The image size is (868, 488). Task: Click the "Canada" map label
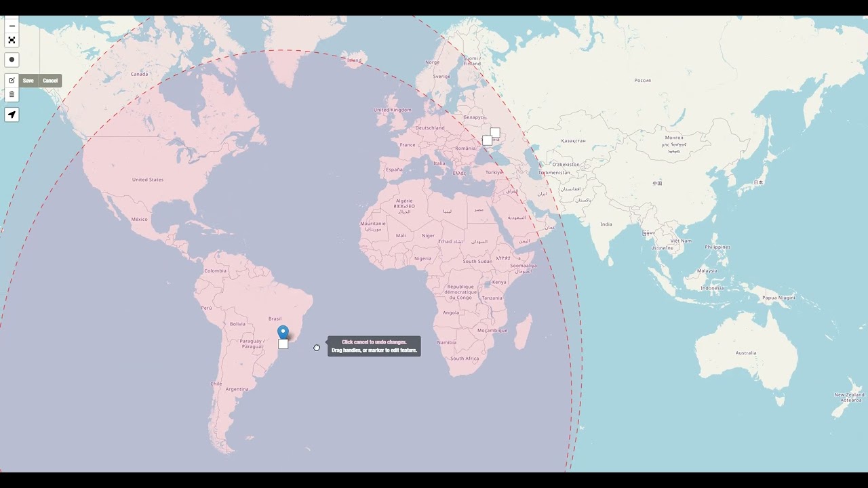click(140, 74)
